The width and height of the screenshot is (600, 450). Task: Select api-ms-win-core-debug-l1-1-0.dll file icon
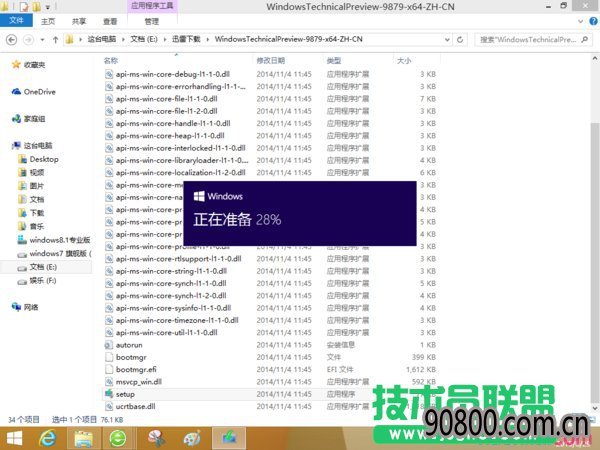pos(109,74)
